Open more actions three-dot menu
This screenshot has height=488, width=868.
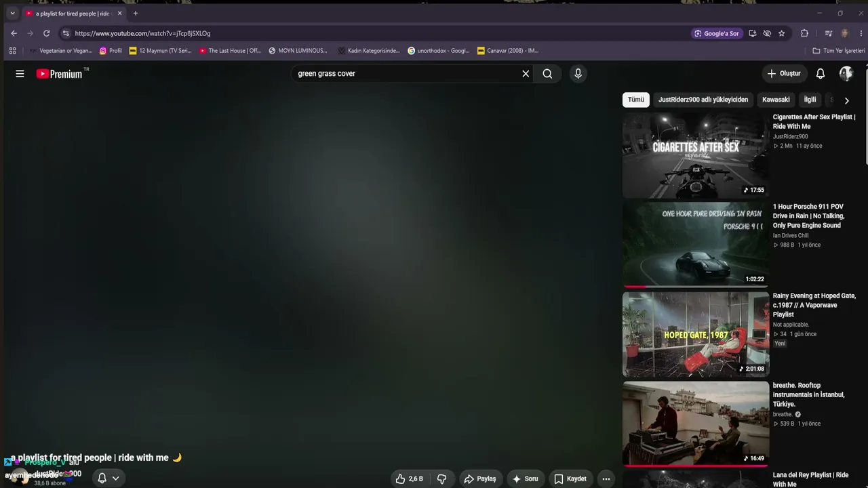click(606, 479)
